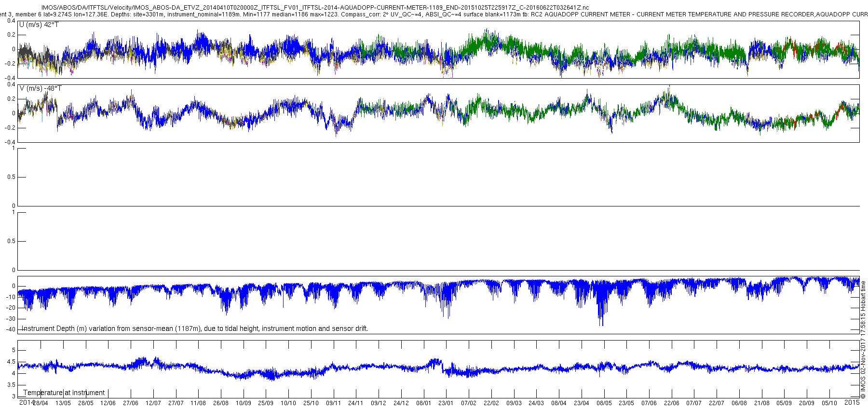This screenshot has height=410, width=868.
Task: Click the '09/03' date tick label
Action: 514,403
